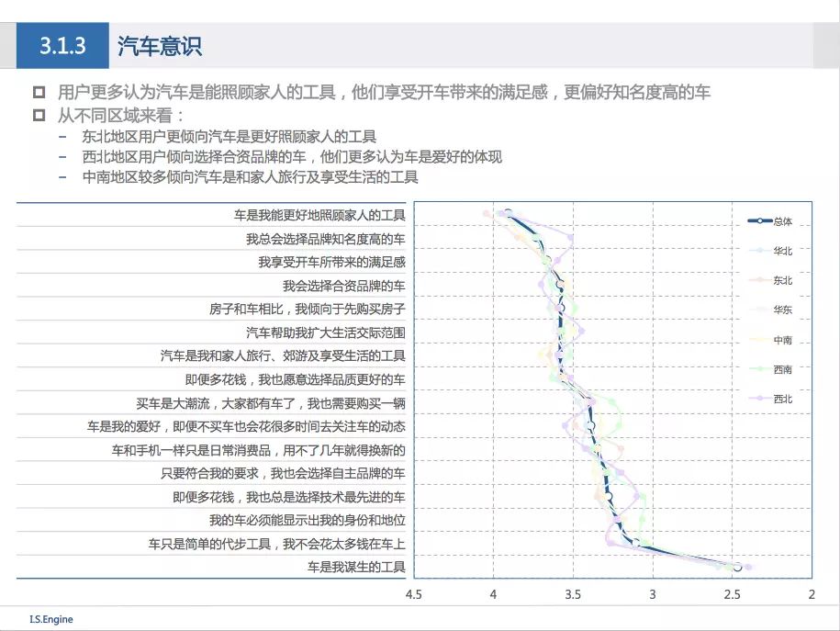Click row label 我的车必须能显示出我的身份和地位

coord(307,520)
